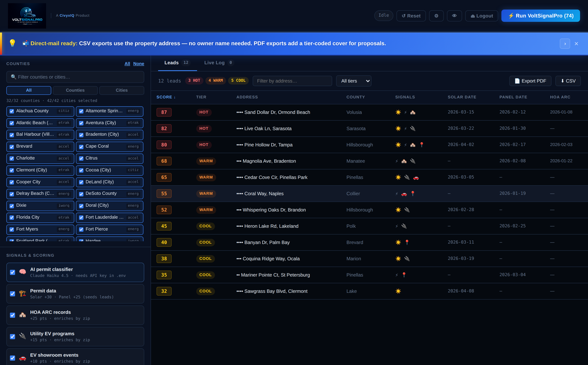Open the All tiers dropdown

[x=354, y=81]
